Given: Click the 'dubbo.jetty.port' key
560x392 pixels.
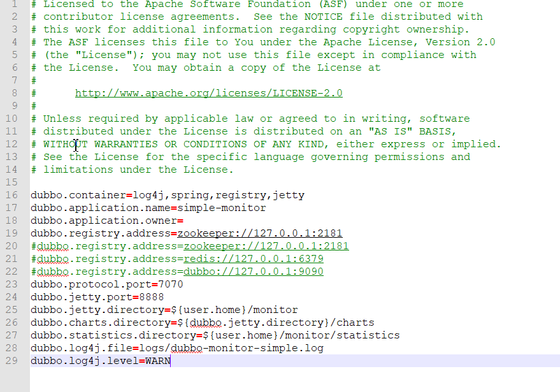Looking at the screenshot, I should (82, 297).
